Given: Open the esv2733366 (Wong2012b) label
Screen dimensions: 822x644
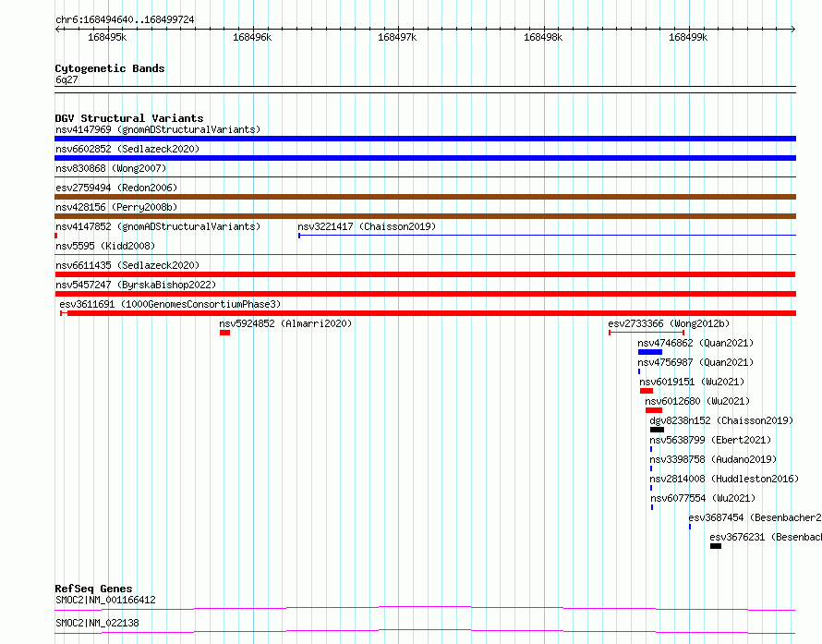Looking at the screenshot, I should pos(669,323).
